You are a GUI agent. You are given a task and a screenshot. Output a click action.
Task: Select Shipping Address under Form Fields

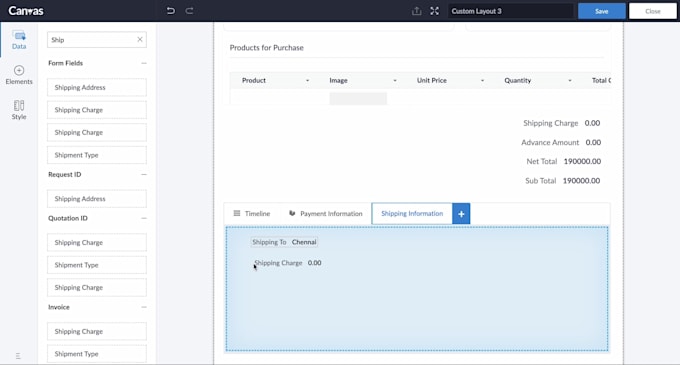(97, 88)
